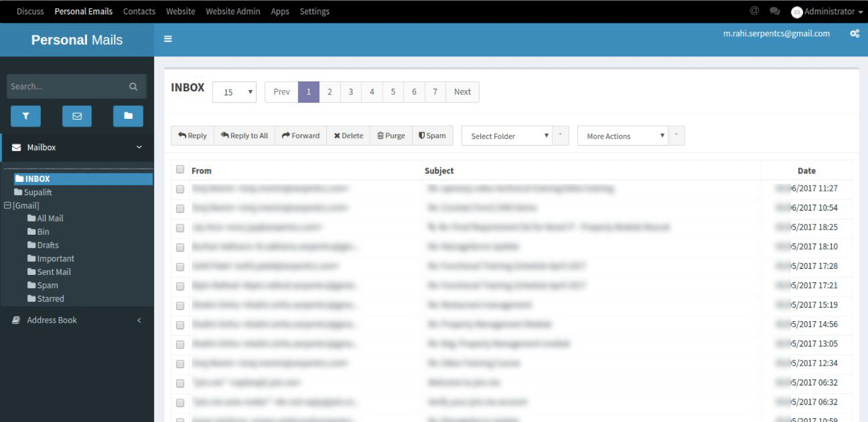Image resolution: width=868 pixels, height=422 pixels.
Task: Open the Select Folder dropdown
Action: tap(507, 136)
